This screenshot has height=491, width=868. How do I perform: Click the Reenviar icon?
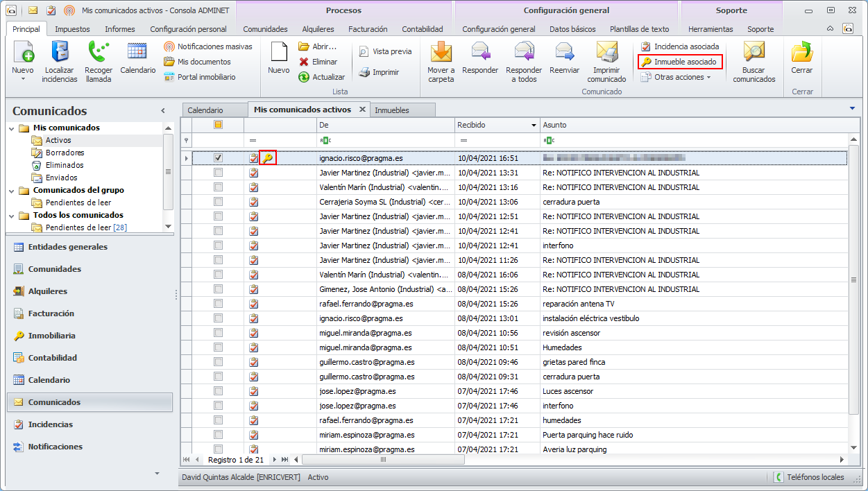pos(564,52)
